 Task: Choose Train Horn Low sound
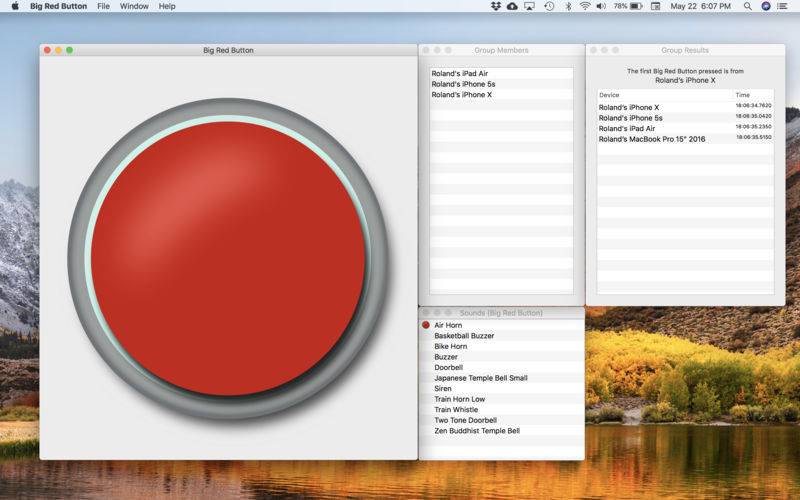point(502,399)
